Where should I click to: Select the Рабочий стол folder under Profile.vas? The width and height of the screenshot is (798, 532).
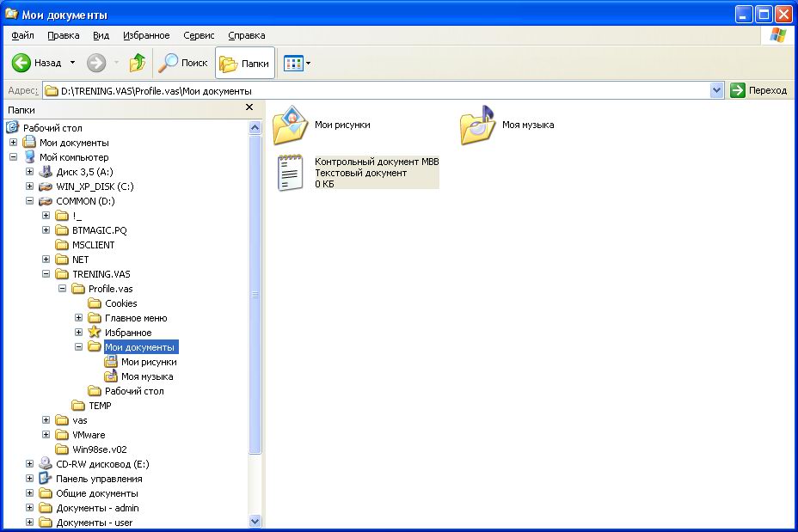134,391
